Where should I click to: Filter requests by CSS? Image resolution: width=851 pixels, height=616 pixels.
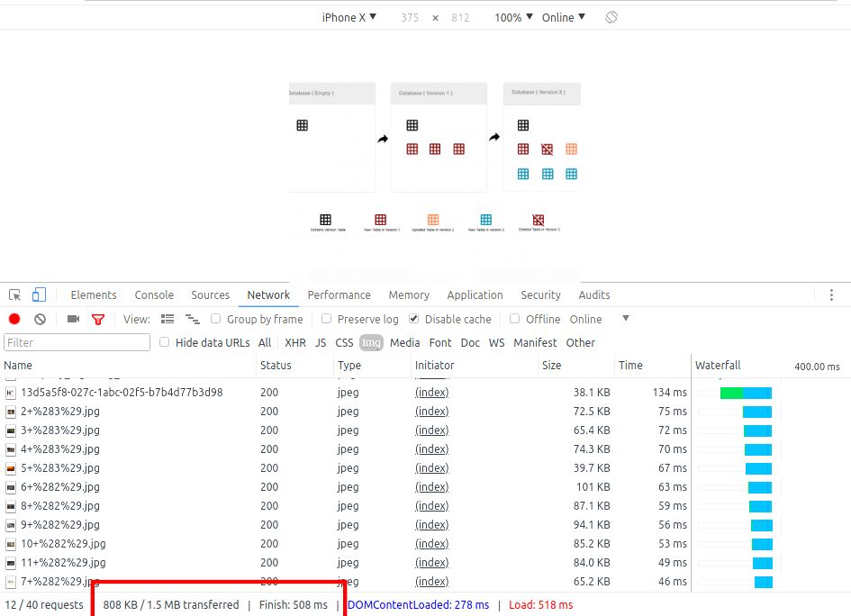pyautogui.click(x=344, y=342)
